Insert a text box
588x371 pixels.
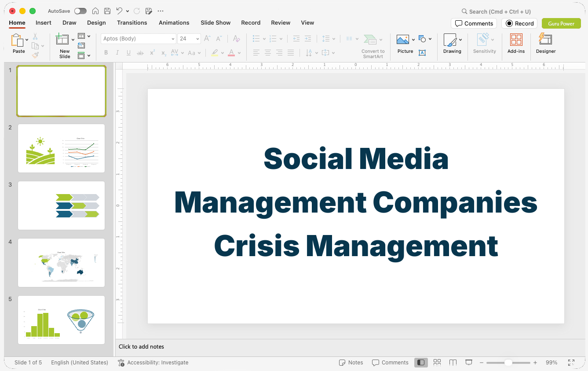tap(422, 53)
